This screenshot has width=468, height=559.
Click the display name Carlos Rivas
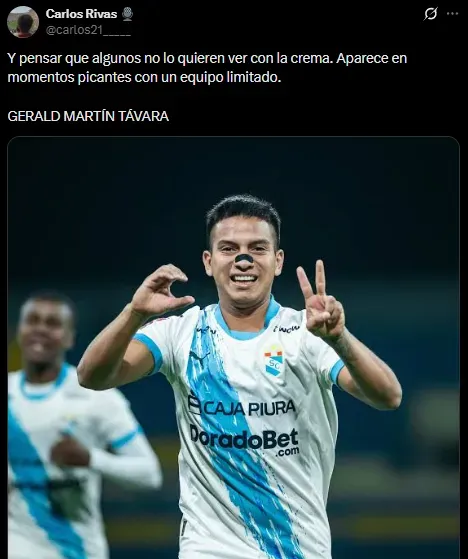point(81,14)
